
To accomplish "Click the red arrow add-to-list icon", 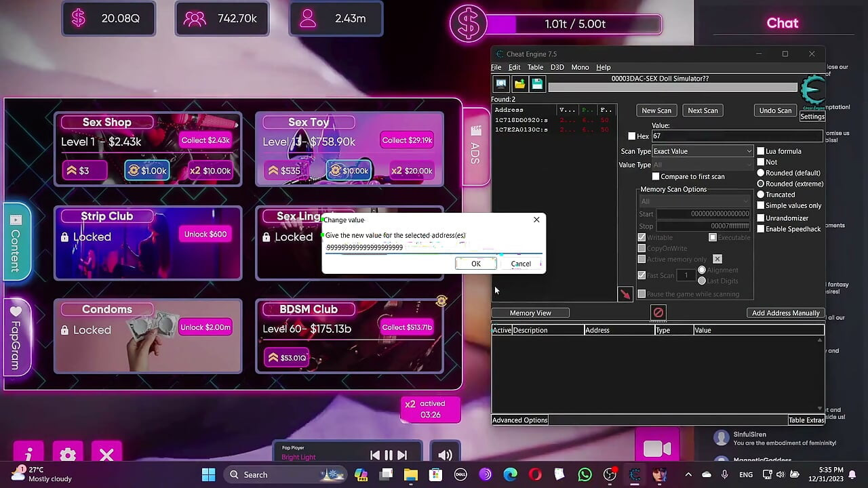I will (625, 294).
